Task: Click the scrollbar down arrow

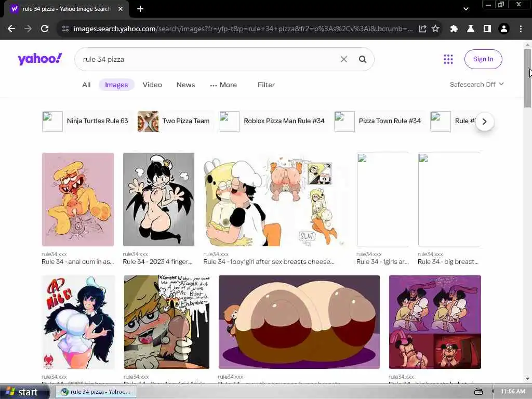Action: (527, 379)
